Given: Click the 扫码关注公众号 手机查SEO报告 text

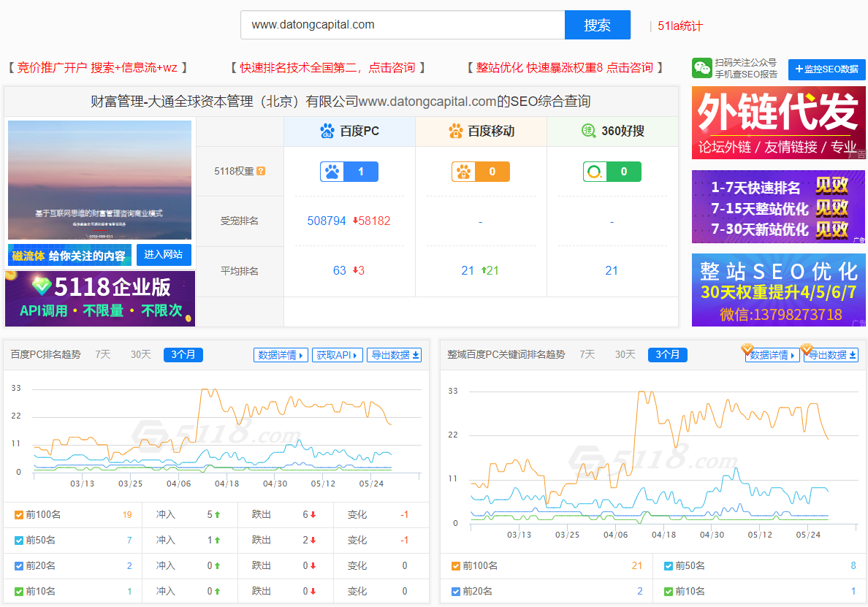Looking at the screenshot, I should click(746, 69).
